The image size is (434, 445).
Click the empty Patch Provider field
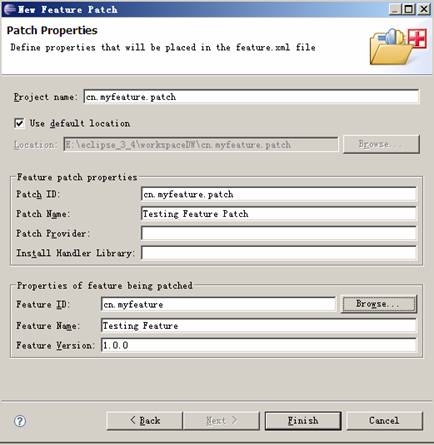pyautogui.click(x=279, y=233)
